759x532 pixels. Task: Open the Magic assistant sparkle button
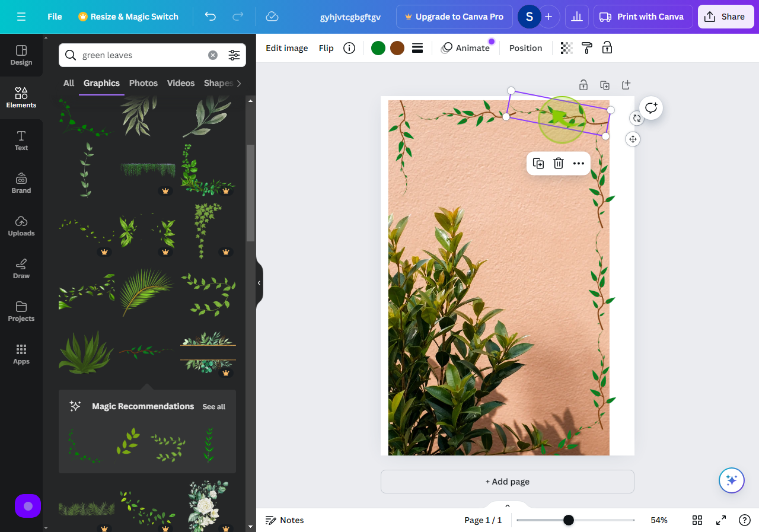point(731,480)
